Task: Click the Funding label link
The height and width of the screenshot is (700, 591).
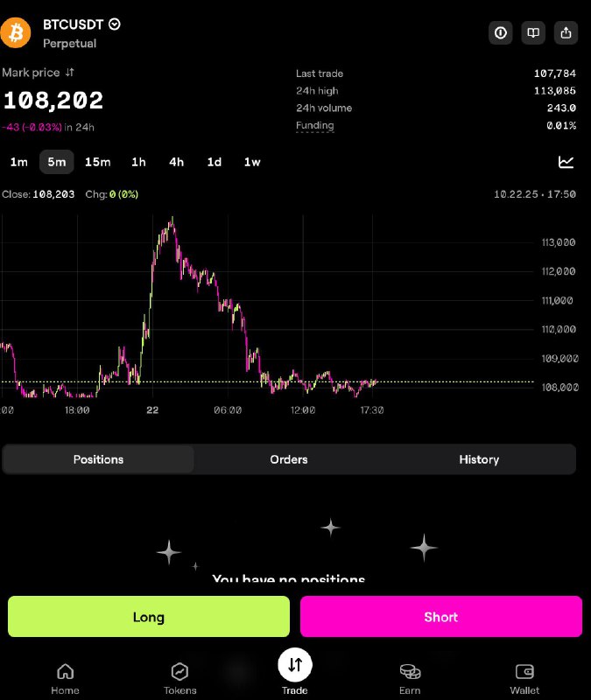Action: click(315, 125)
